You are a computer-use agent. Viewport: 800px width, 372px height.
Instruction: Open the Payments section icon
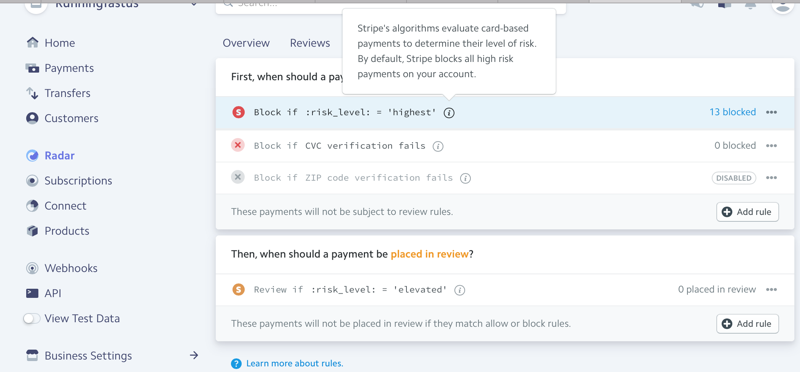32,68
